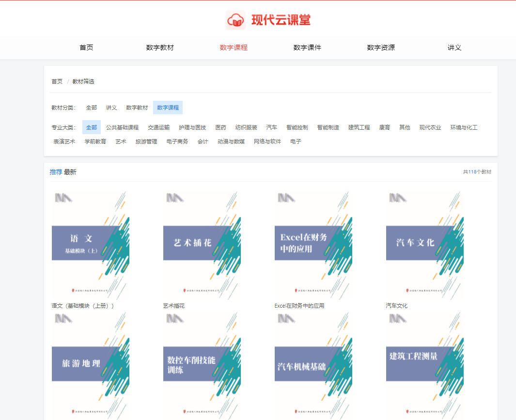
Task: Open the 语文 基础模块 course cover
Action: [91, 245]
